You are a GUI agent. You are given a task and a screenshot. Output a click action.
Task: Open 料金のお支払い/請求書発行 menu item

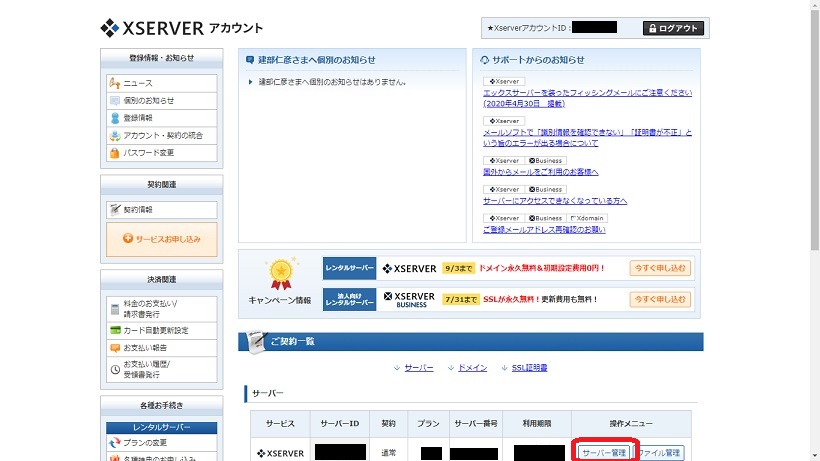click(x=161, y=309)
